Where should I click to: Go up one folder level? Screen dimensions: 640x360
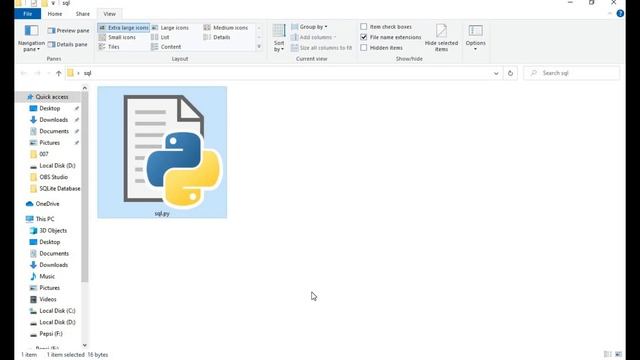point(58,73)
